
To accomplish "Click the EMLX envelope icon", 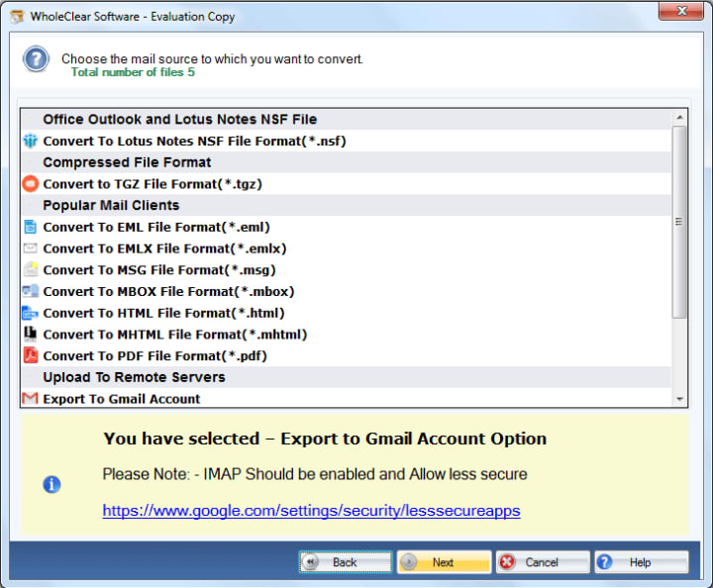I will (30, 248).
